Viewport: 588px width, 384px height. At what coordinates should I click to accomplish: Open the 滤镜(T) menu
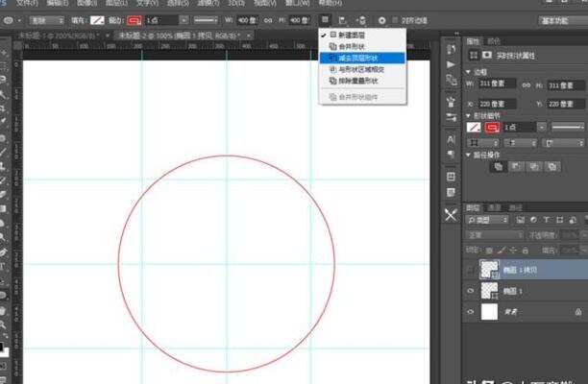208,3
